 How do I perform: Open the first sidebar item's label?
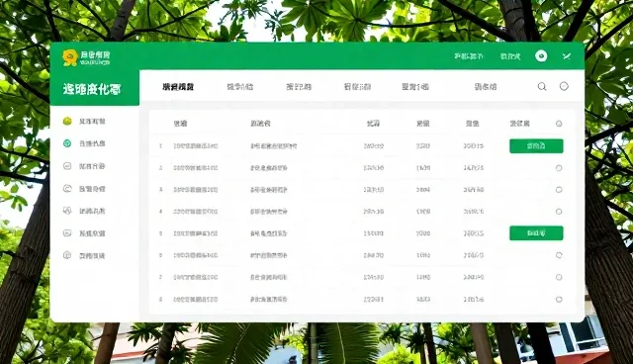pos(92,122)
